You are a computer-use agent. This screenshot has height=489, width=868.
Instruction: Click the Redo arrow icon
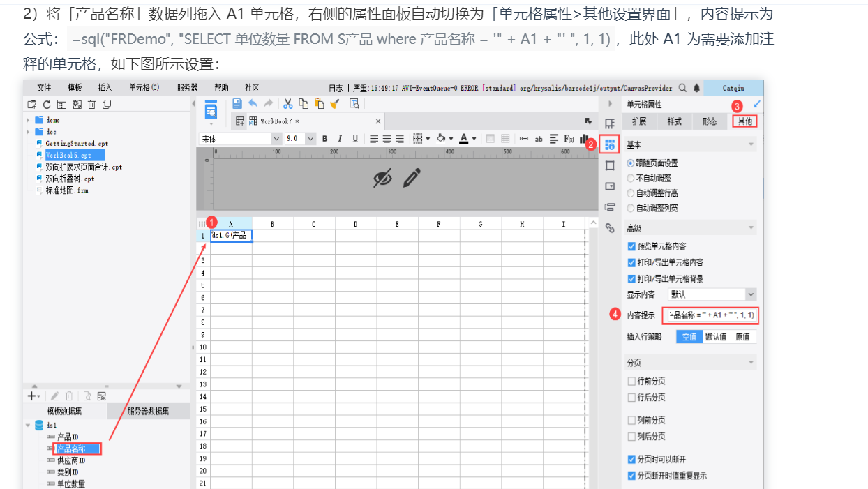coord(268,104)
